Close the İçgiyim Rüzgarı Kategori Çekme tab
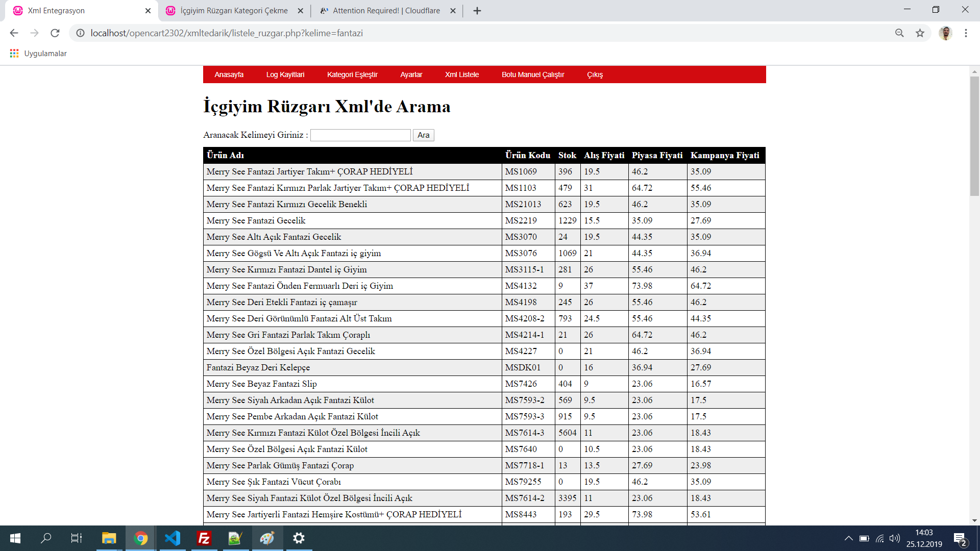 click(x=301, y=11)
